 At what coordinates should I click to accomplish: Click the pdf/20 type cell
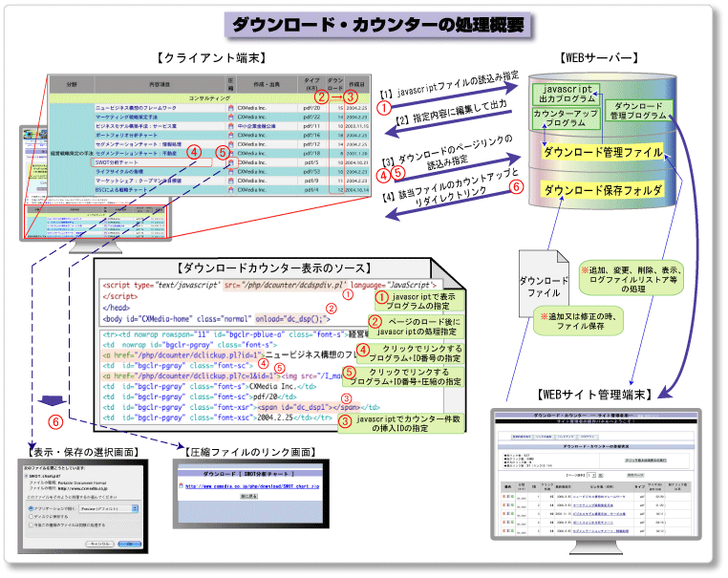(x=311, y=108)
